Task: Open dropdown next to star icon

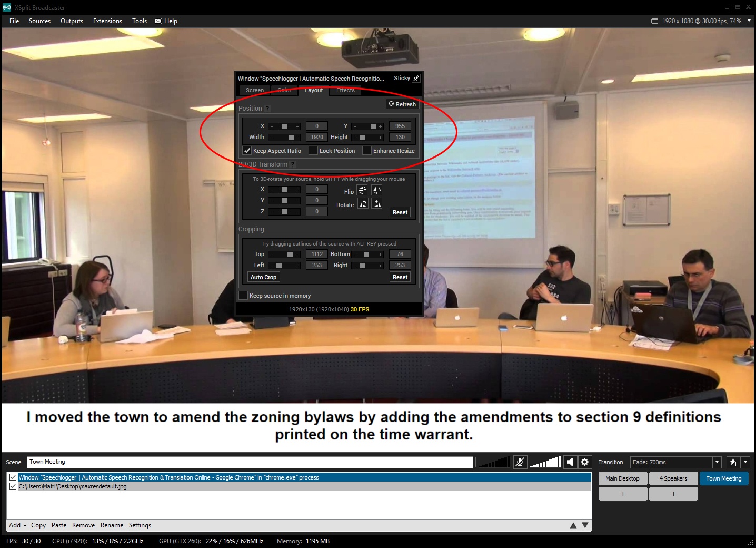Action: tap(745, 462)
